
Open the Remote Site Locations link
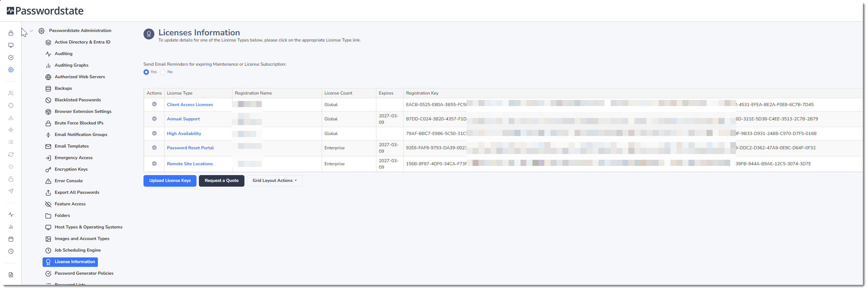[190, 164]
